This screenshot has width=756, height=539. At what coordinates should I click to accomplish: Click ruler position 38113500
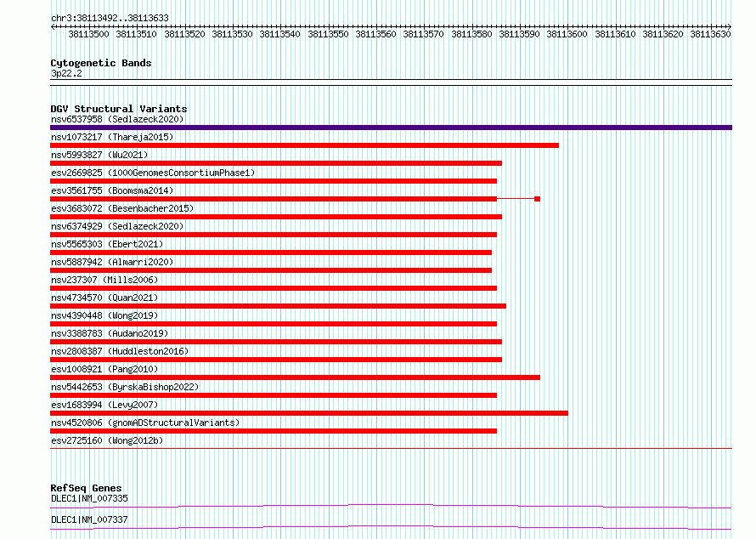(x=88, y=34)
